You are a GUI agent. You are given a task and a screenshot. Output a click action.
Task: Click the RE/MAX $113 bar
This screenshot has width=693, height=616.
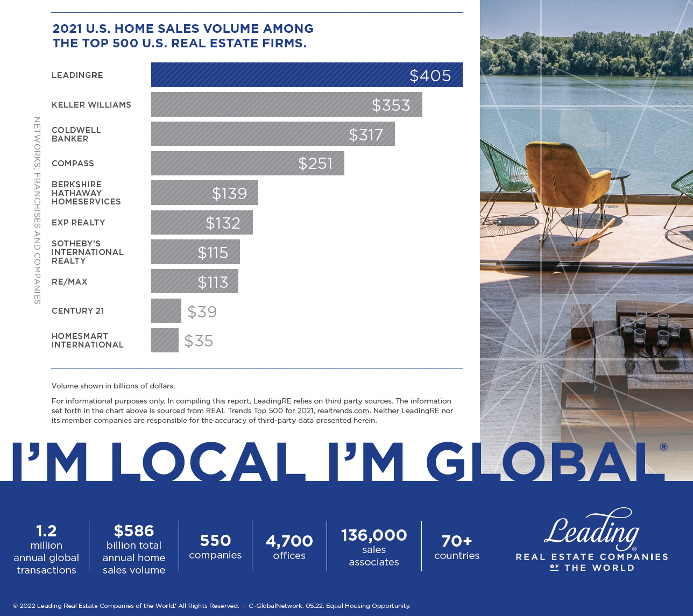point(194,281)
